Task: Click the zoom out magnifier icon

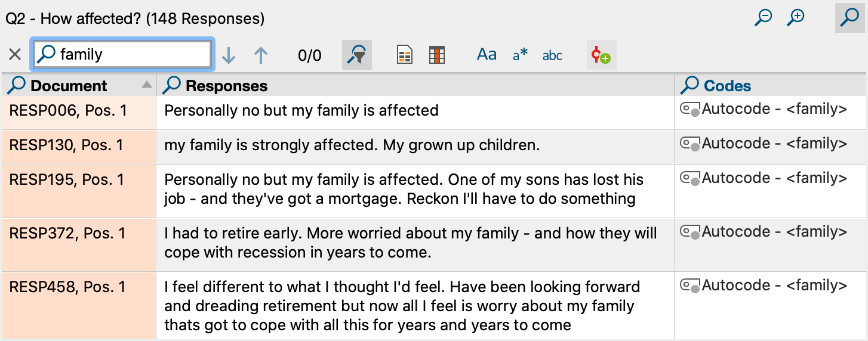Action: (x=763, y=18)
